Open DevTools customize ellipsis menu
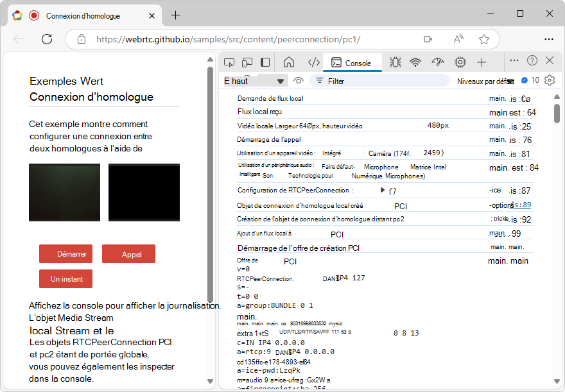The height and width of the screenshot is (392, 565). click(514, 60)
